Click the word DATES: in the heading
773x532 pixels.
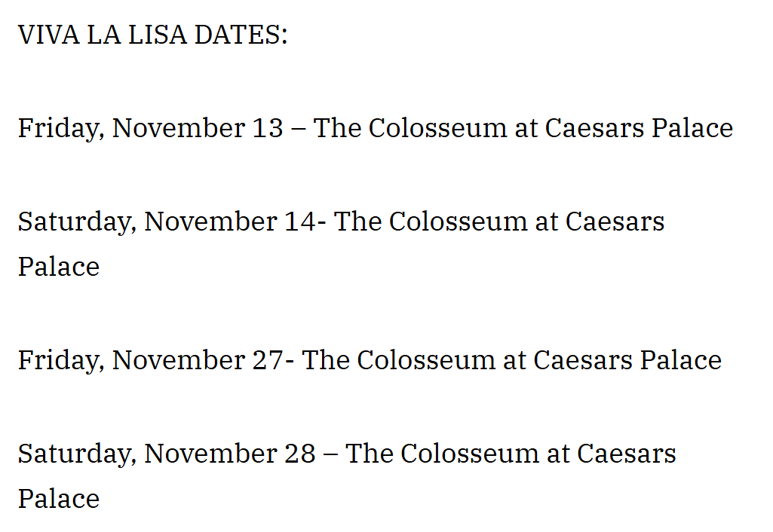coord(241,35)
